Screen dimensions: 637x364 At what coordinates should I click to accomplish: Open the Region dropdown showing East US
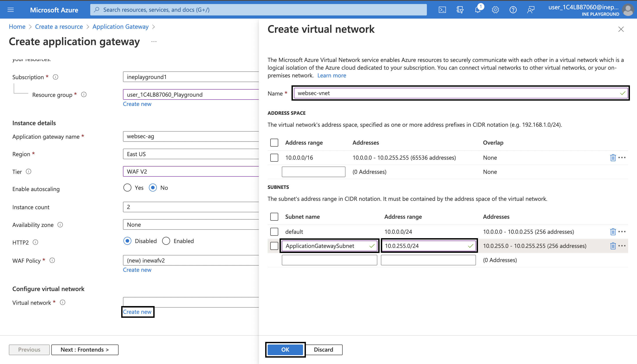(190, 154)
